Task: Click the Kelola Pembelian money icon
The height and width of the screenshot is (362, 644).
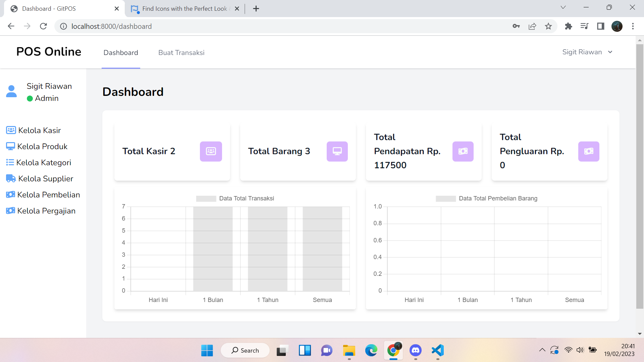Action: [10, 194]
